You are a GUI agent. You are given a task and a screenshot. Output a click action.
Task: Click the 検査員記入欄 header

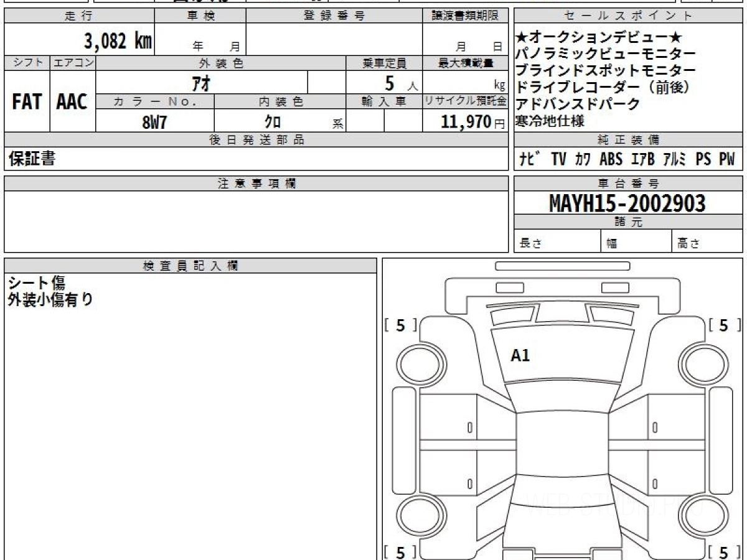190,266
